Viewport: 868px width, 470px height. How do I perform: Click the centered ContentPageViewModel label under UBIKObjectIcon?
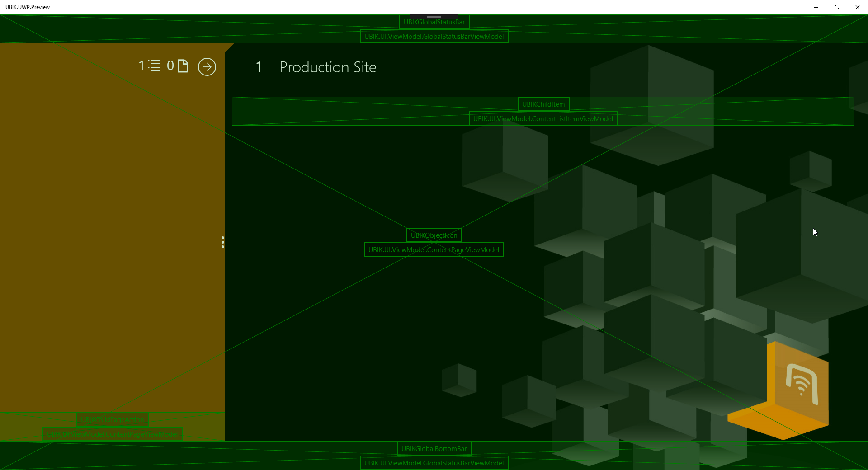[x=434, y=250]
